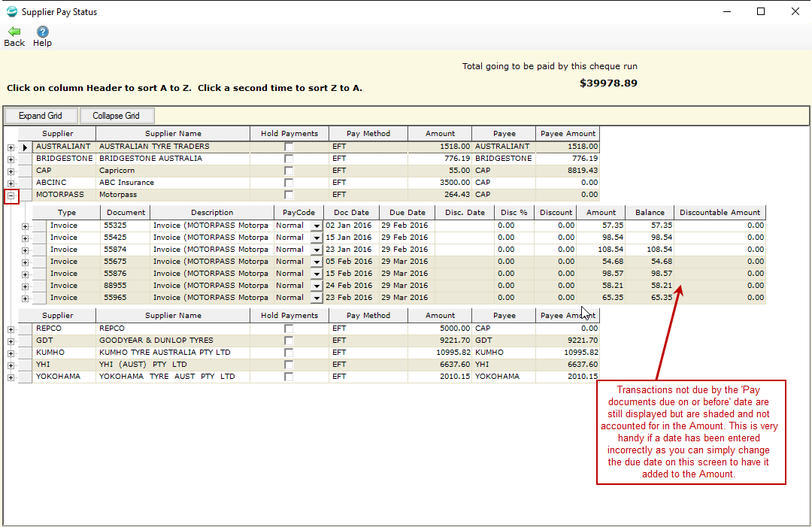Screen dimensions: 812x527
Task: Click the green Back arrow icon
Action: [14, 32]
